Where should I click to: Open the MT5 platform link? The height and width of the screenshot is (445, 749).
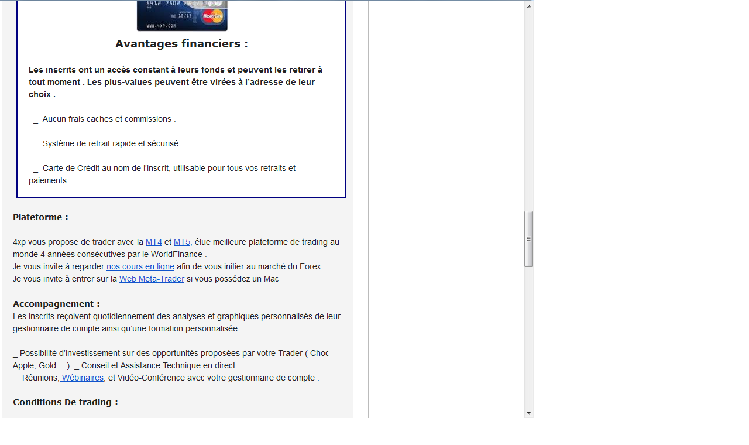pyautogui.click(x=182, y=242)
